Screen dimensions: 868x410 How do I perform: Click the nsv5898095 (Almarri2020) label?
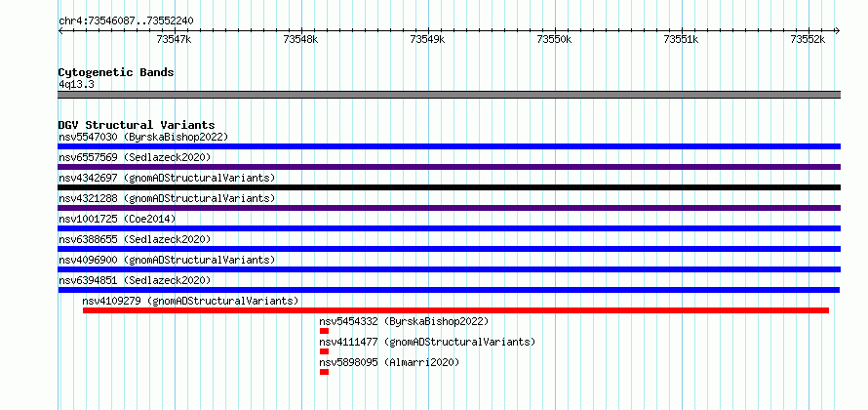(390, 362)
